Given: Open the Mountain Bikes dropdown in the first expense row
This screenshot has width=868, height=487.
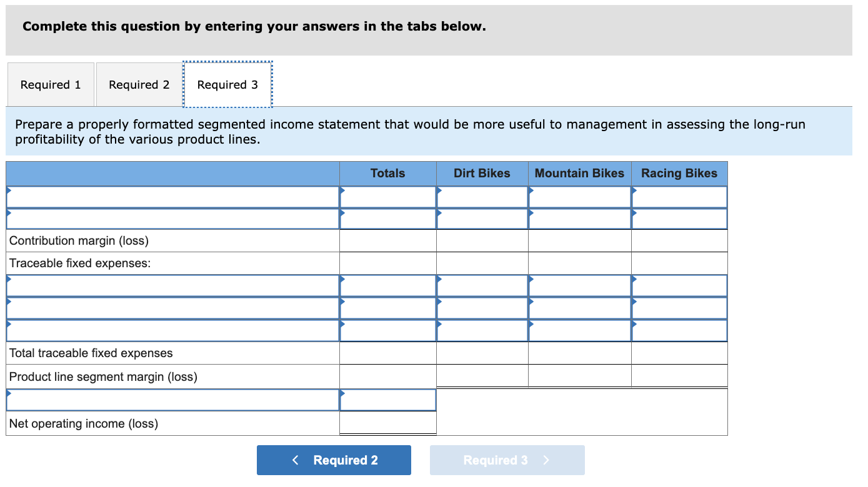Looking at the screenshot, I should pyautogui.click(x=579, y=285).
